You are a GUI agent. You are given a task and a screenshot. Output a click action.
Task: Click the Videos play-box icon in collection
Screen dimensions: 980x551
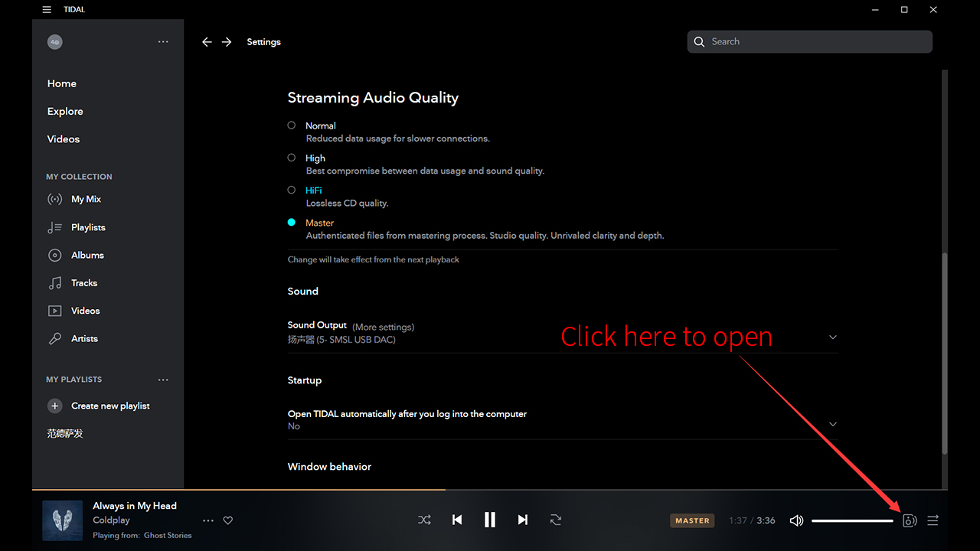click(x=54, y=311)
